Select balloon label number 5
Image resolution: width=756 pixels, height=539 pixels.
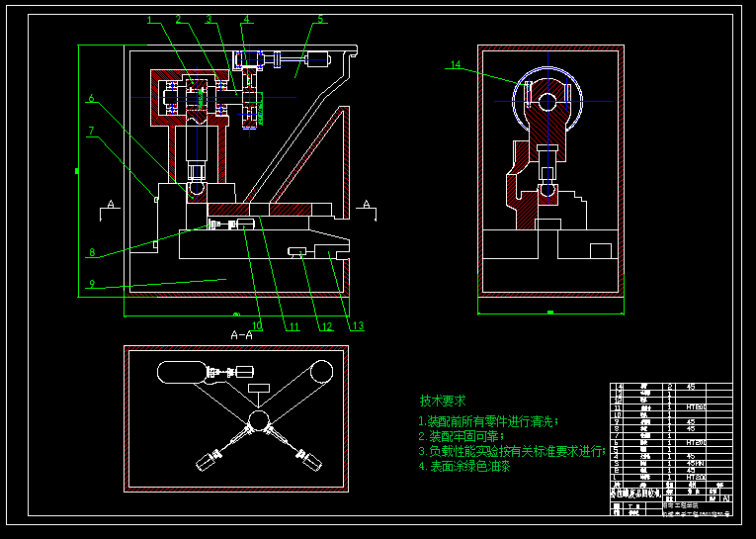click(x=320, y=19)
